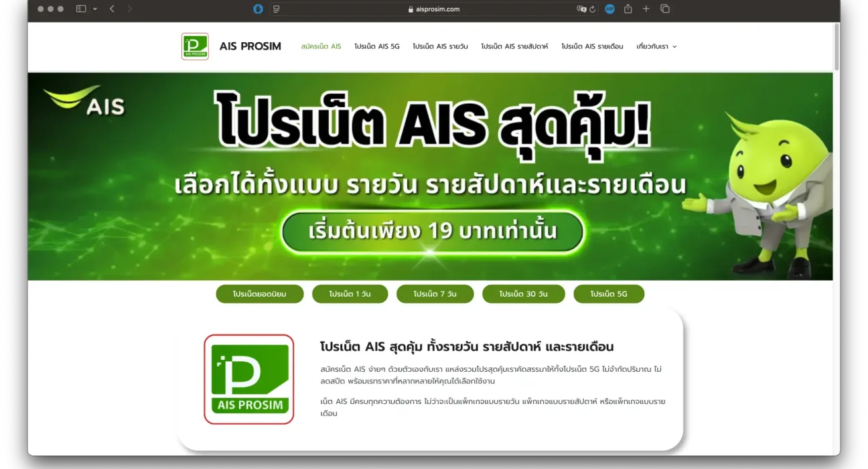Viewport: 868px width, 469px height.
Task: Click the page vertical scrollbar
Action: (x=837, y=47)
